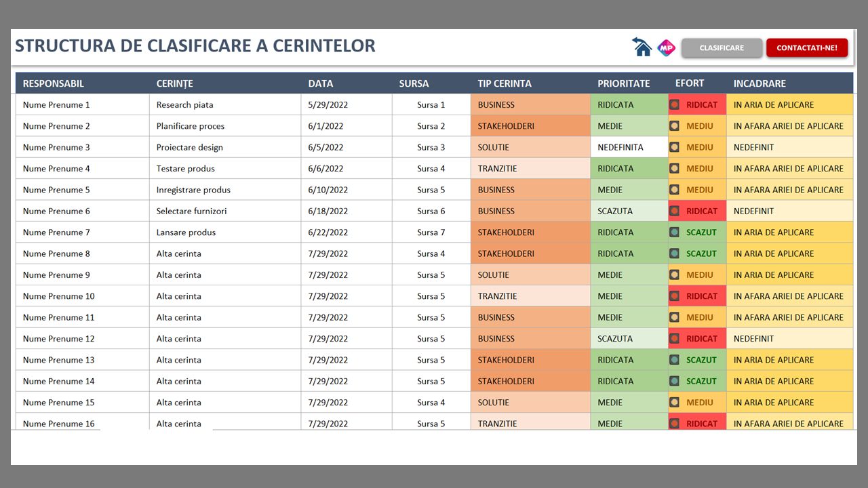The height and width of the screenshot is (488, 868).
Task: Open the MP logo icon
Action: (x=667, y=47)
